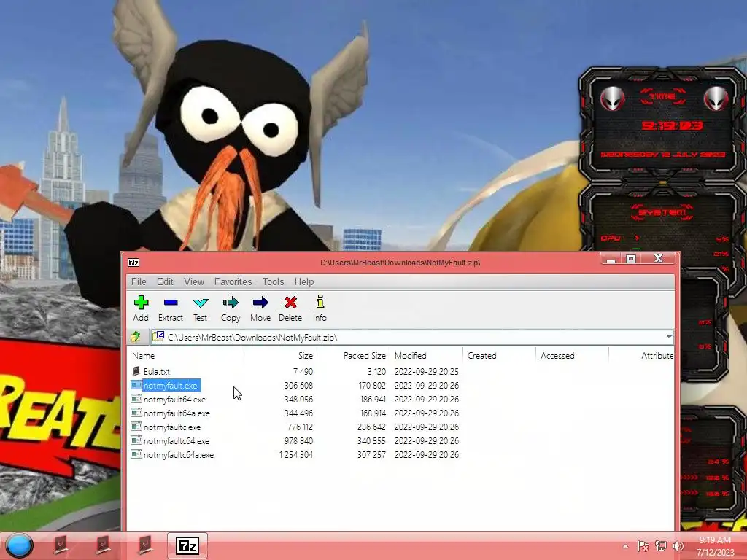Screen dimensions: 747x560
Task: Click the Eula.txt file icon
Action: tap(136, 371)
